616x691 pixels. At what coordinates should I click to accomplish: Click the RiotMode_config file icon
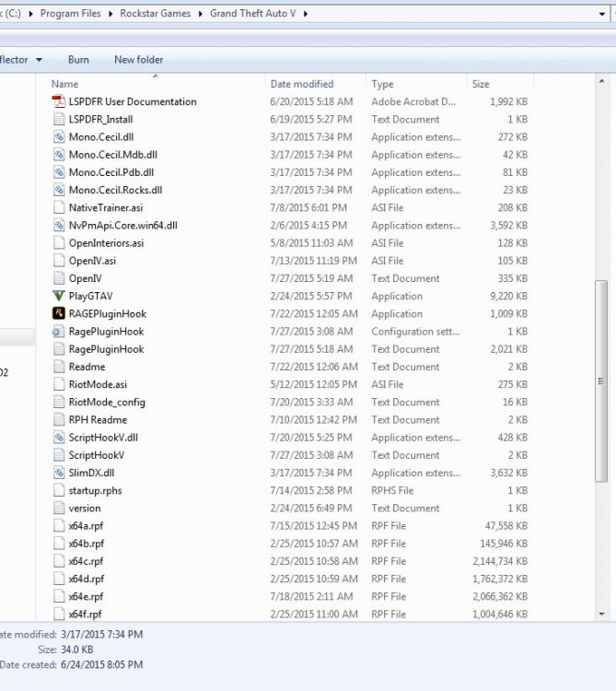pyautogui.click(x=59, y=402)
